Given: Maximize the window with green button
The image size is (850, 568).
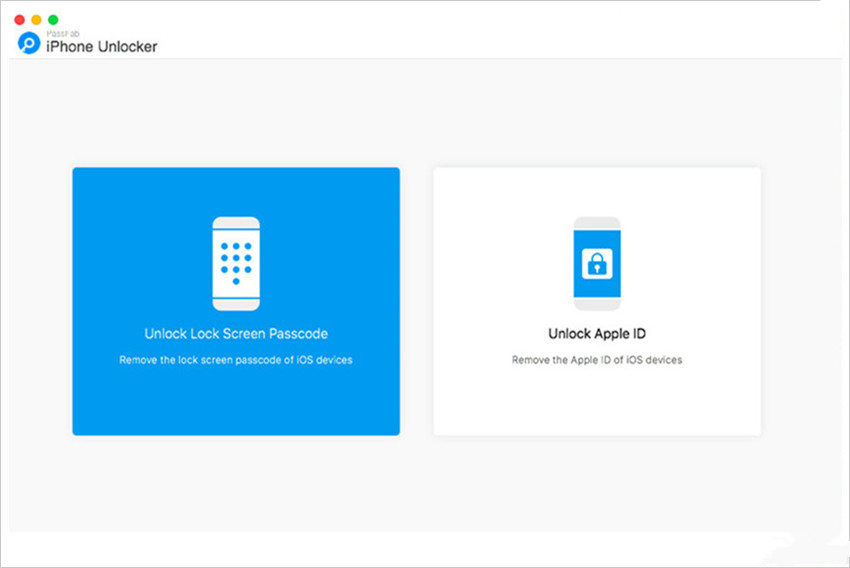Looking at the screenshot, I should [53, 20].
